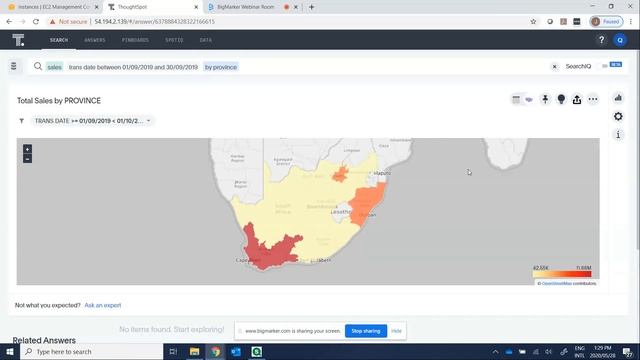Open chart configuration gear icon

coord(618,116)
